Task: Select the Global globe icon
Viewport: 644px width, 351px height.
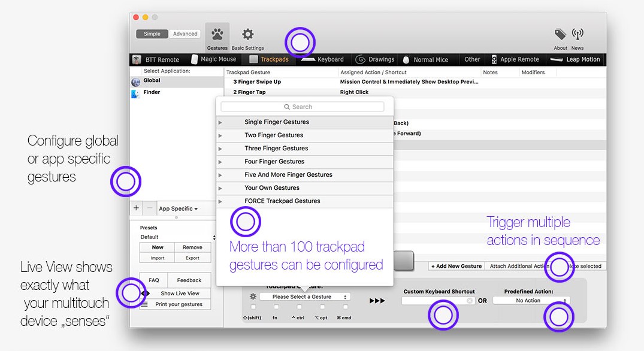Action: click(136, 81)
